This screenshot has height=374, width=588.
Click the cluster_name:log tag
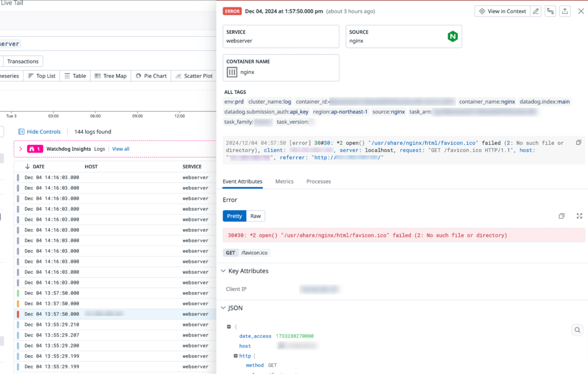(270, 102)
